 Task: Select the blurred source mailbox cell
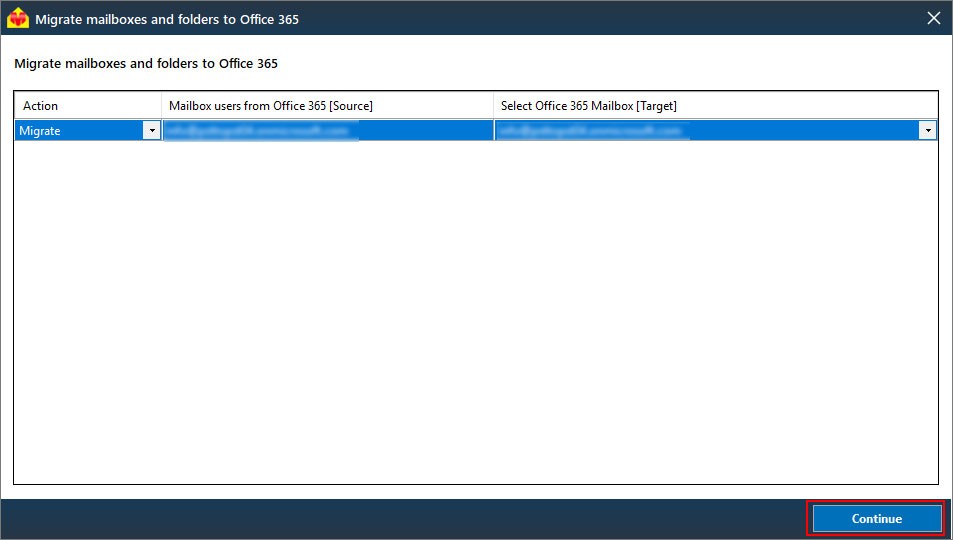click(328, 130)
